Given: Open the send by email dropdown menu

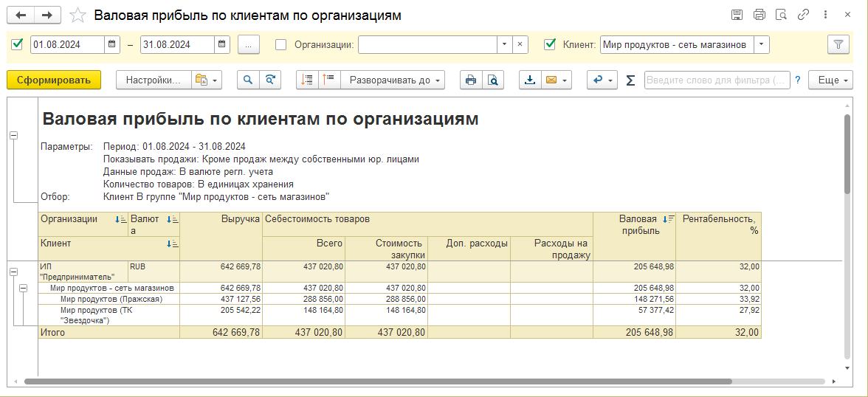Looking at the screenshot, I should (x=557, y=80).
